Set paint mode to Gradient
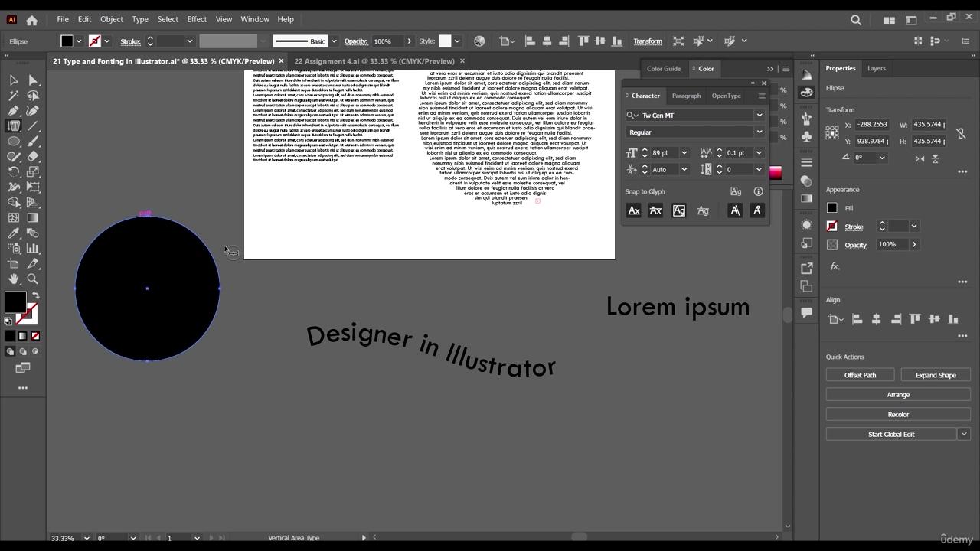This screenshot has height=551, width=980. 23,336
